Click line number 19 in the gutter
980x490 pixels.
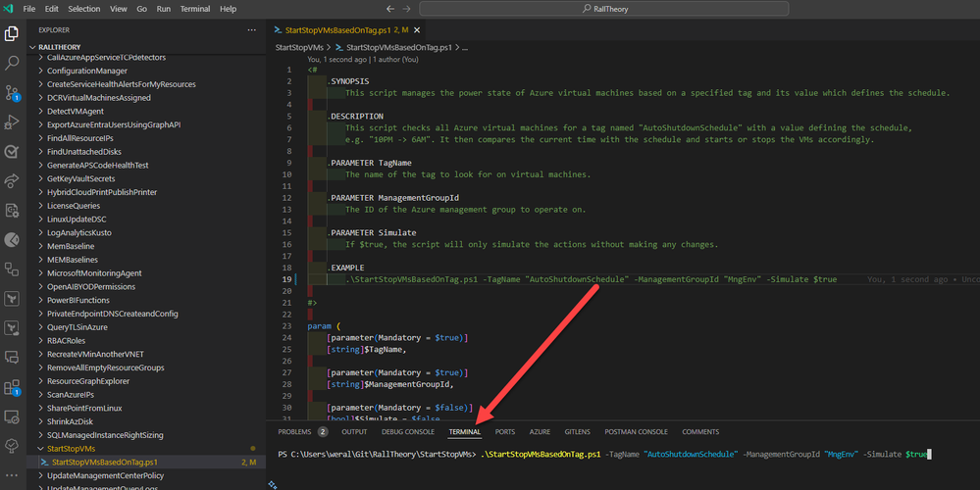(286, 279)
